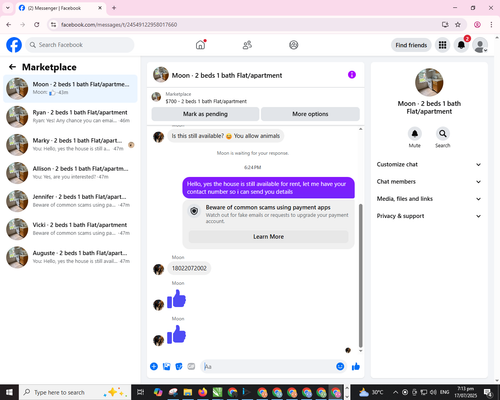Open Moon conversation in list
The height and width of the screenshot is (400, 500).
pos(70,89)
